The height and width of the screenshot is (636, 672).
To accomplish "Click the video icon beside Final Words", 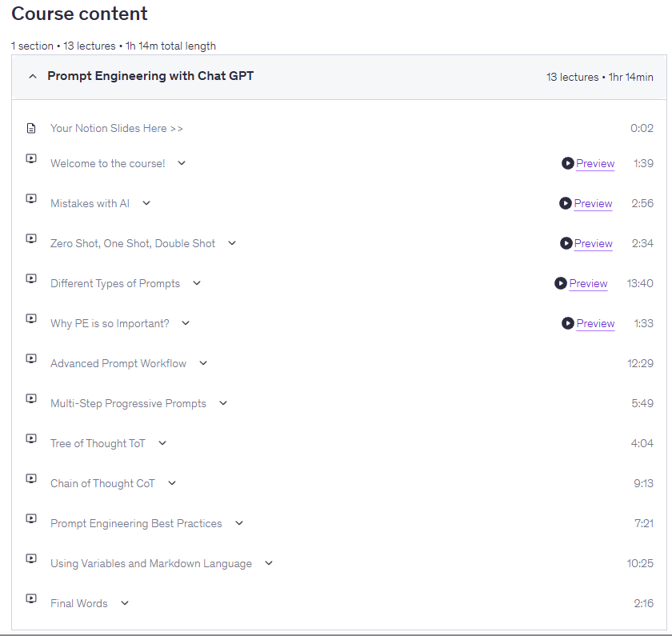I will click(31, 598).
